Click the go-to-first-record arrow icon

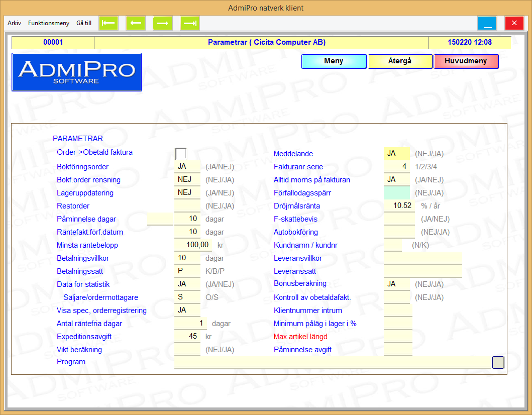click(x=109, y=23)
